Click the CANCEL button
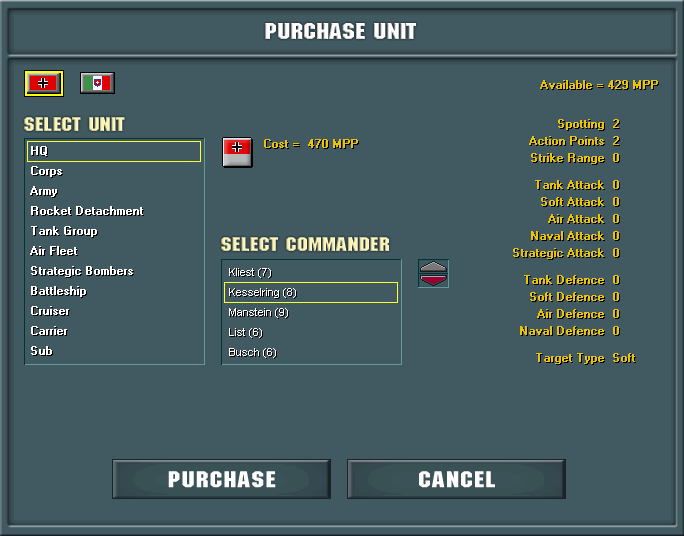Image resolution: width=684 pixels, height=536 pixels. tap(456, 479)
